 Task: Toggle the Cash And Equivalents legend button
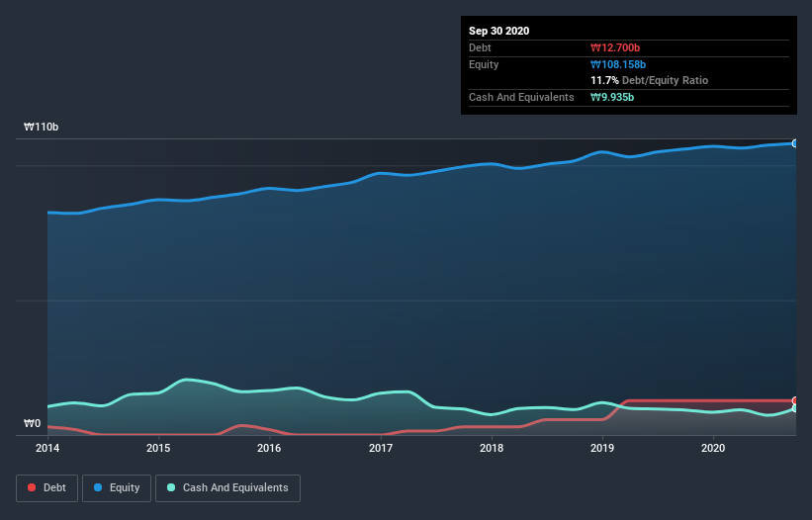(227, 488)
